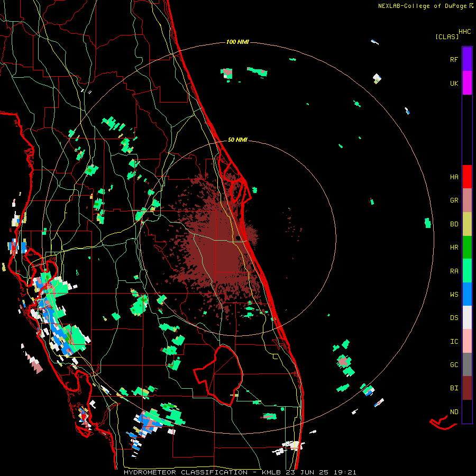
Task: Click the gray GC legend swatch
Action: 467,364
